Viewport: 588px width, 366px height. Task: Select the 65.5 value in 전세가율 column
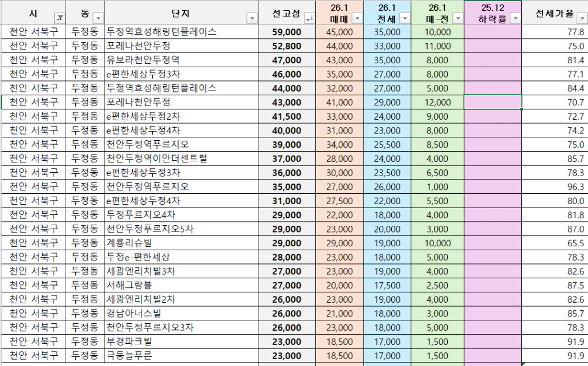click(554, 243)
